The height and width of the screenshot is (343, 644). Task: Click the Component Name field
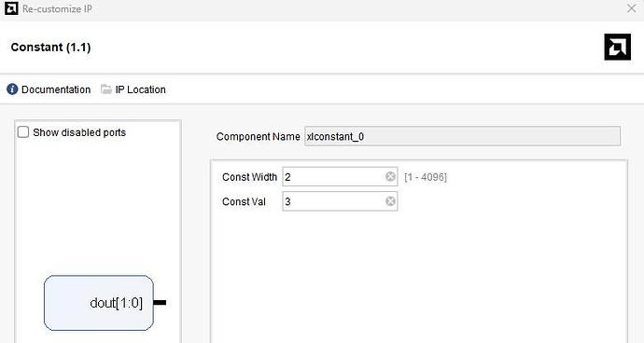point(462,136)
